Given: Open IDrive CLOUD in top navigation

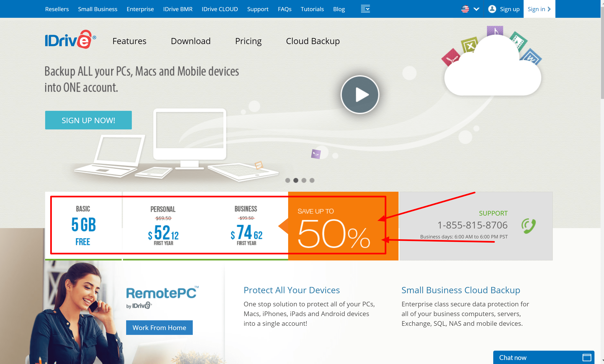Looking at the screenshot, I should (220, 9).
